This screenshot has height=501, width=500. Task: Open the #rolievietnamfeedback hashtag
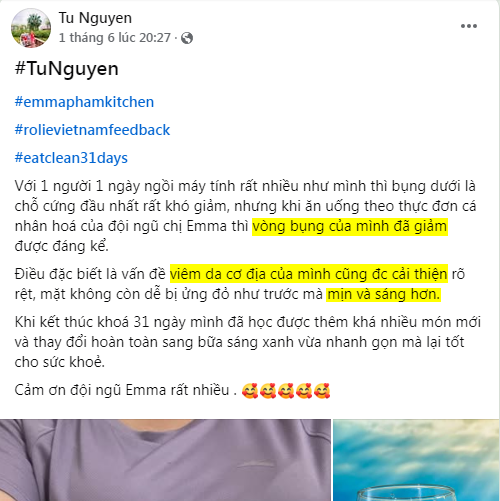[92, 130]
